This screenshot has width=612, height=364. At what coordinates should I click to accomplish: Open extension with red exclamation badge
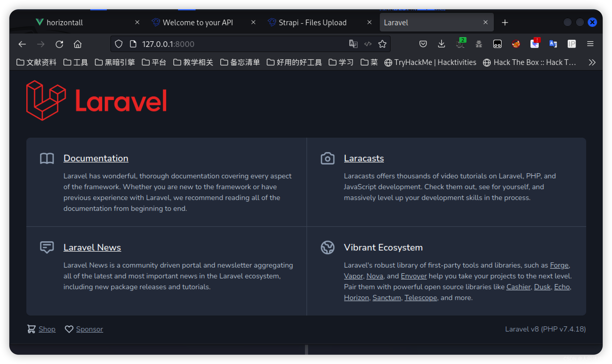[x=535, y=43]
